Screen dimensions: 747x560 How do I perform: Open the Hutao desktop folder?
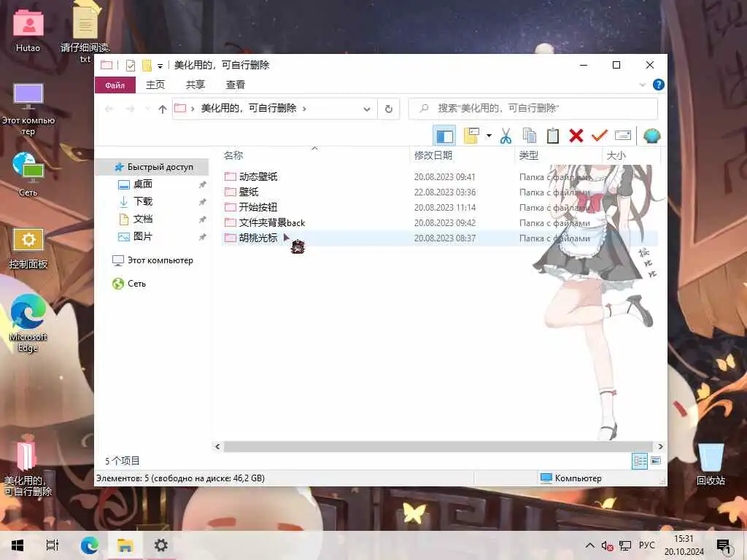(x=28, y=31)
